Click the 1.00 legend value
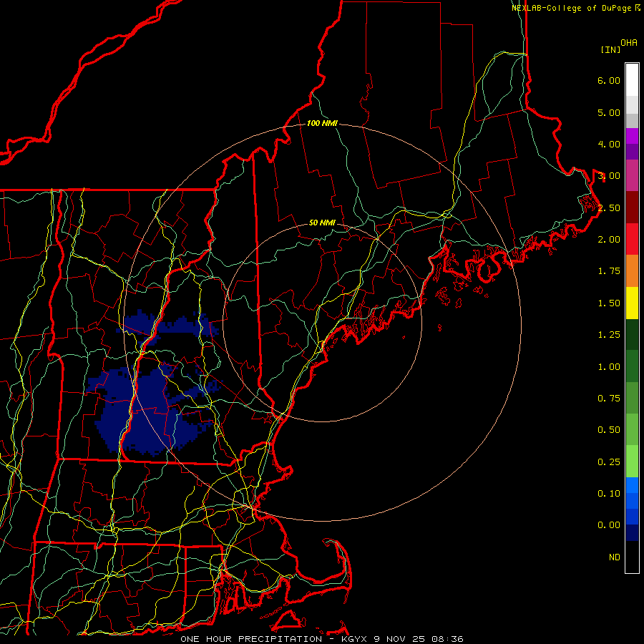 609,367
